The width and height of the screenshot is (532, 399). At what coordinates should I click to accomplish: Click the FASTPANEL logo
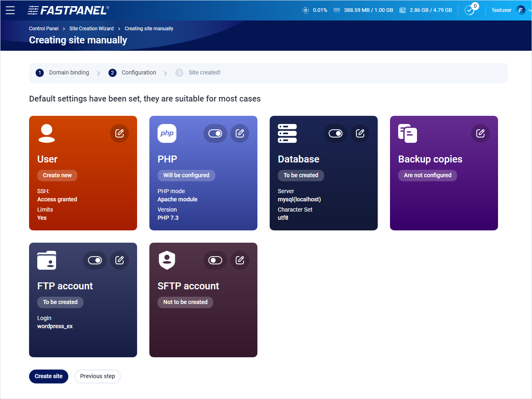(68, 10)
